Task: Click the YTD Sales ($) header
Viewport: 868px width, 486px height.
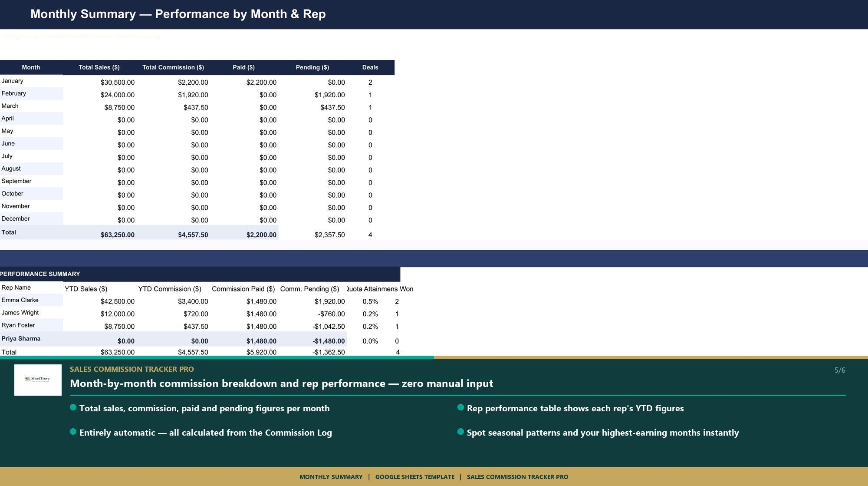Action: [x=86, y=289]
